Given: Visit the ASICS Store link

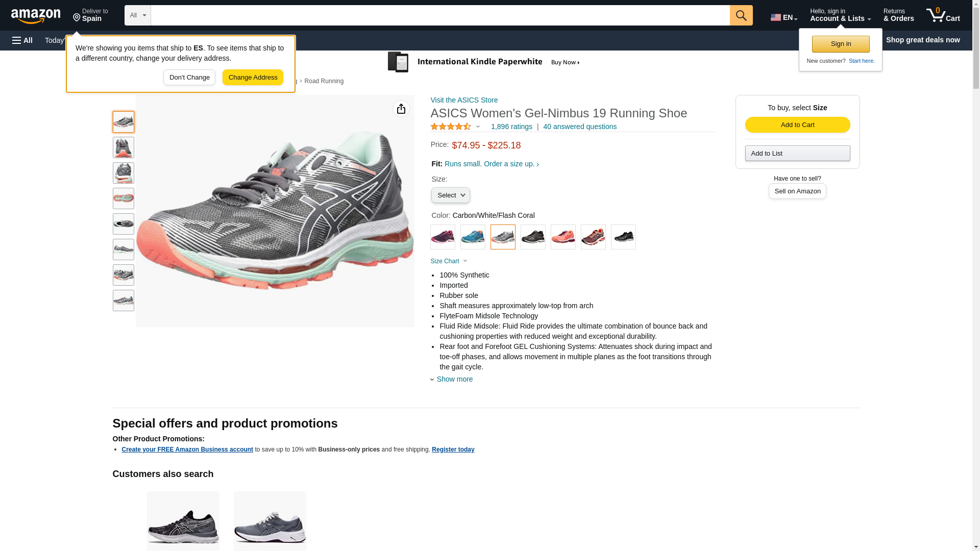Looking at the screenshot, I should click(x=463, y=100).
